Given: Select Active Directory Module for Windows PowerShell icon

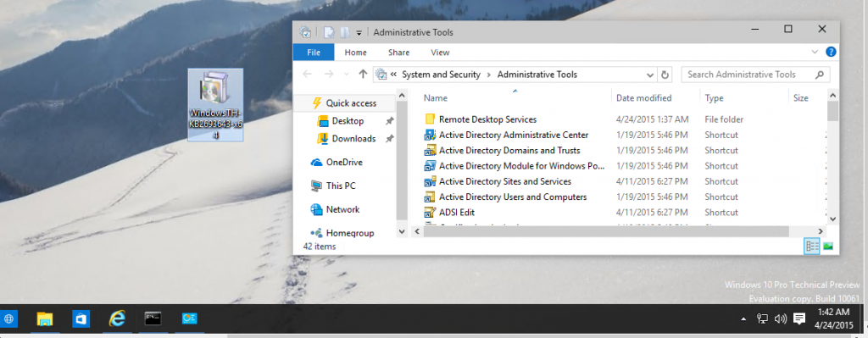Looking at the screenshot, I should click(430, 165).
